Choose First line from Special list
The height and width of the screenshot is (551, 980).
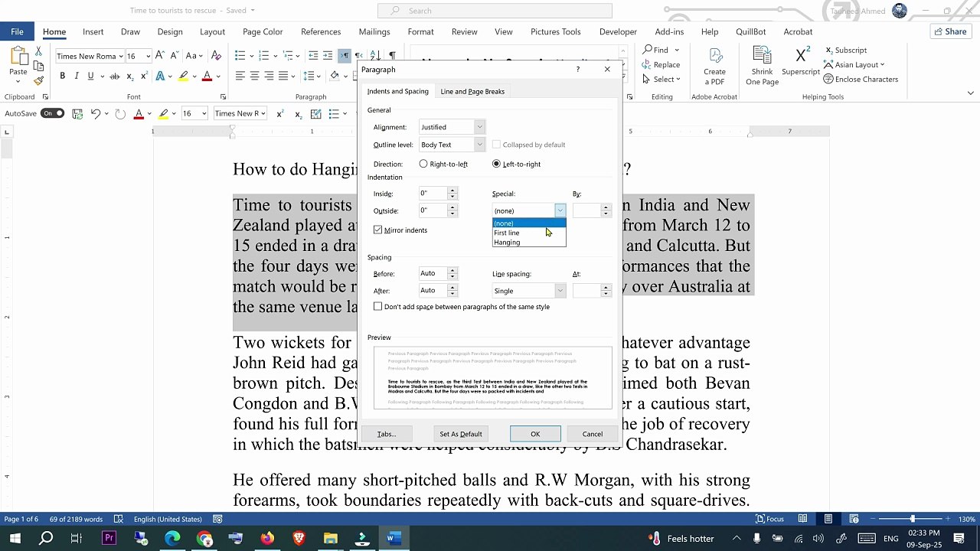tap(528, 233)
